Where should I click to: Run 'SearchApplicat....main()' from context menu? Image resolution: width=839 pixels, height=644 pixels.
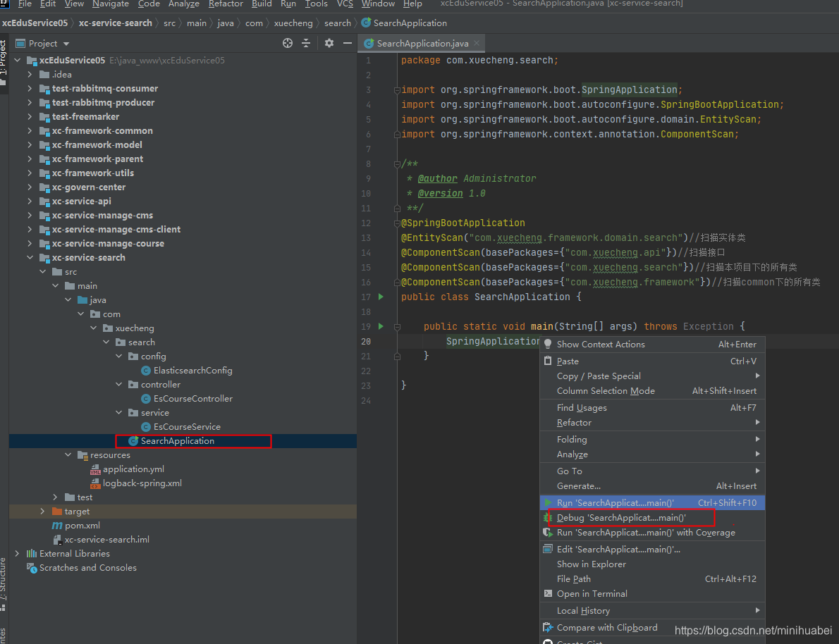coord(652,503)
